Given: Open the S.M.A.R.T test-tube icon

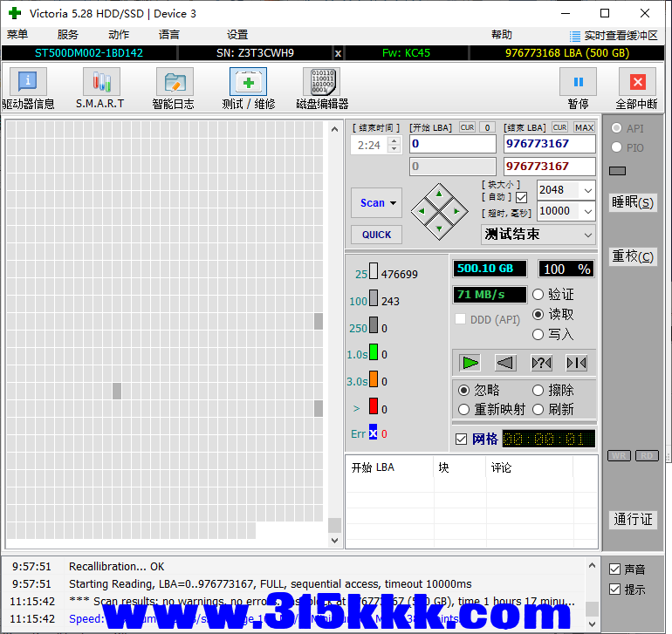Looking at the screenshot, I should [101, 83].
